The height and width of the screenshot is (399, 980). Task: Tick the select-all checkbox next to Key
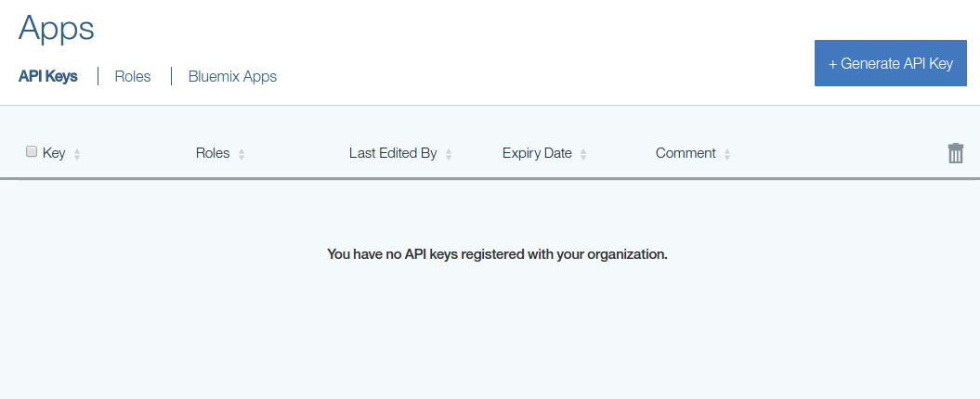[x=32, y=152]
